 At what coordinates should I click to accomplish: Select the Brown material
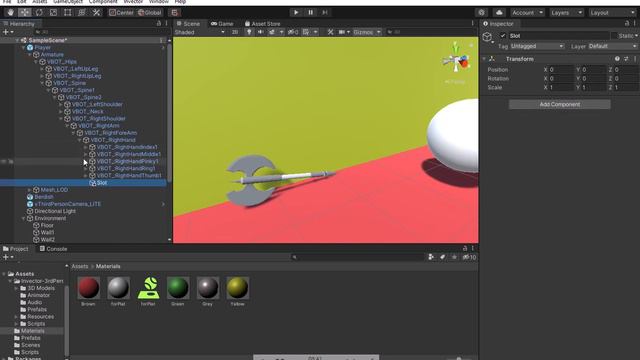88,291
